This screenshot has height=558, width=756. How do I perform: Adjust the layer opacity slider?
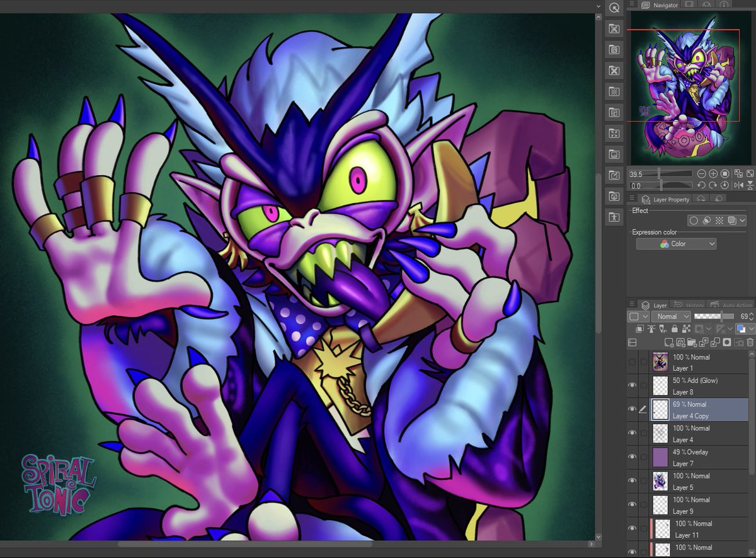click(714, 317)
